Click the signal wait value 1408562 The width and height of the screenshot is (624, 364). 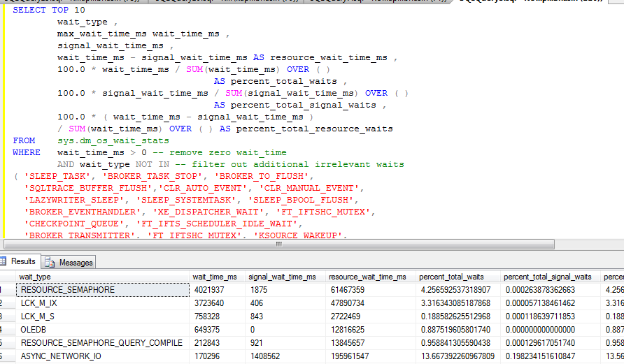265,356
